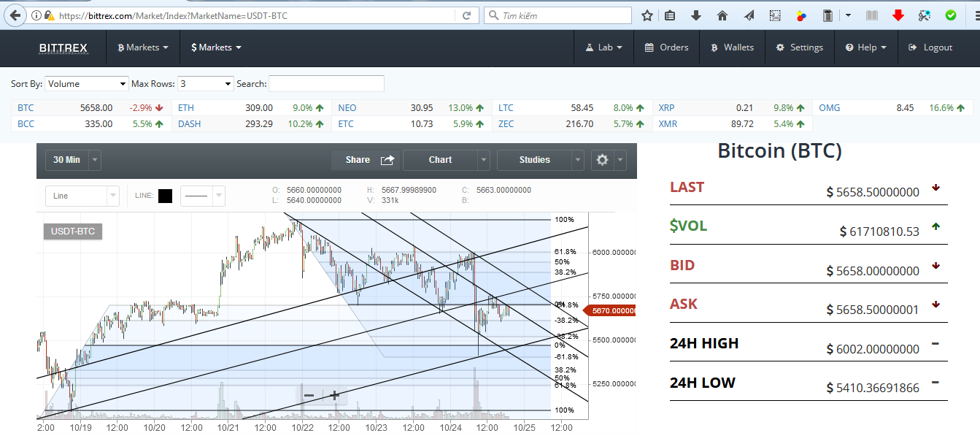Show bookmarks list icon in toolbar
Viewport: 980px width, 444px height.
coord(670,15)
